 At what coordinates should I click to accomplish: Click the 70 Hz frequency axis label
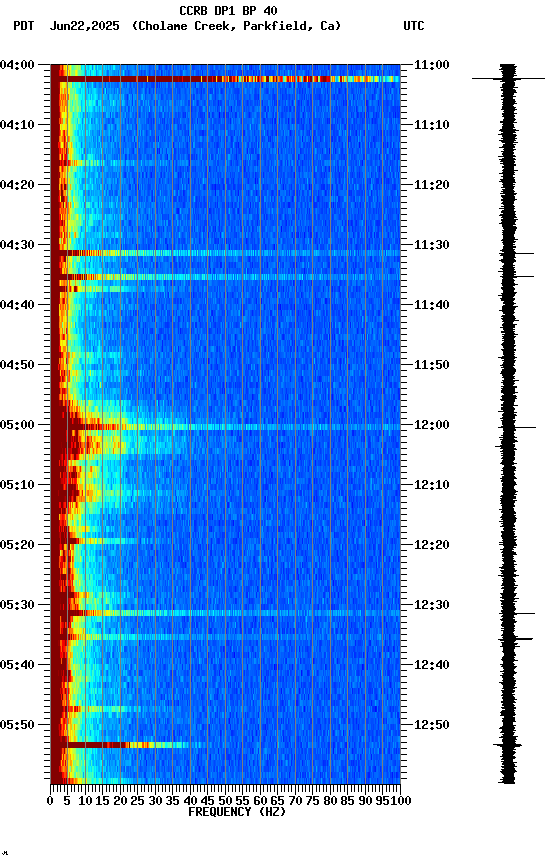(295, 801)
